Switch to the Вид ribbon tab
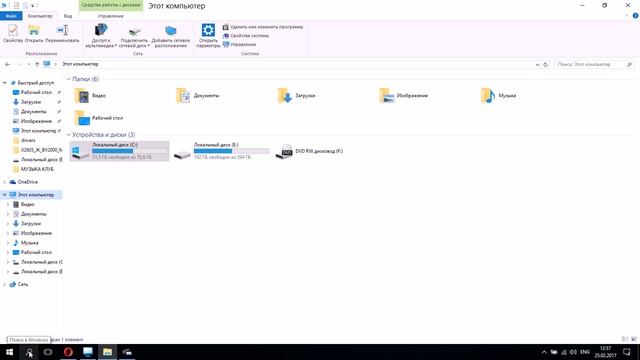640x360 pixels. 68,16
